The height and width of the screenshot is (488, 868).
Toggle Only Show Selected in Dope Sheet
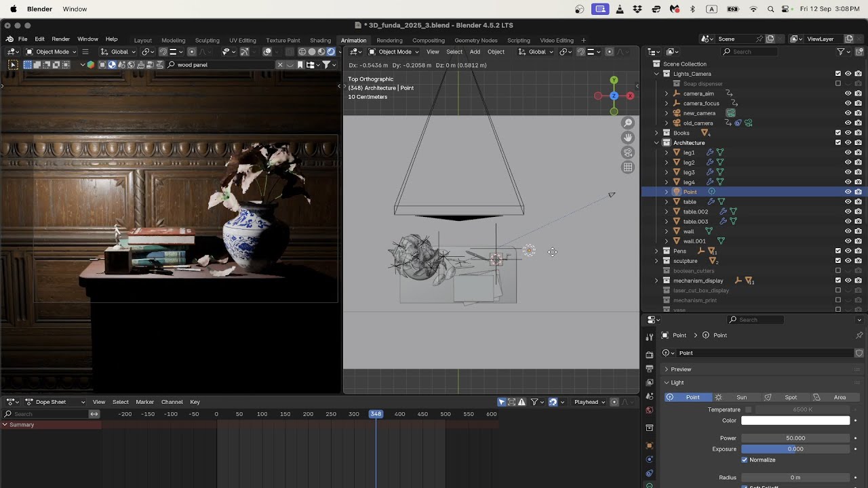(x=502, y=402)
